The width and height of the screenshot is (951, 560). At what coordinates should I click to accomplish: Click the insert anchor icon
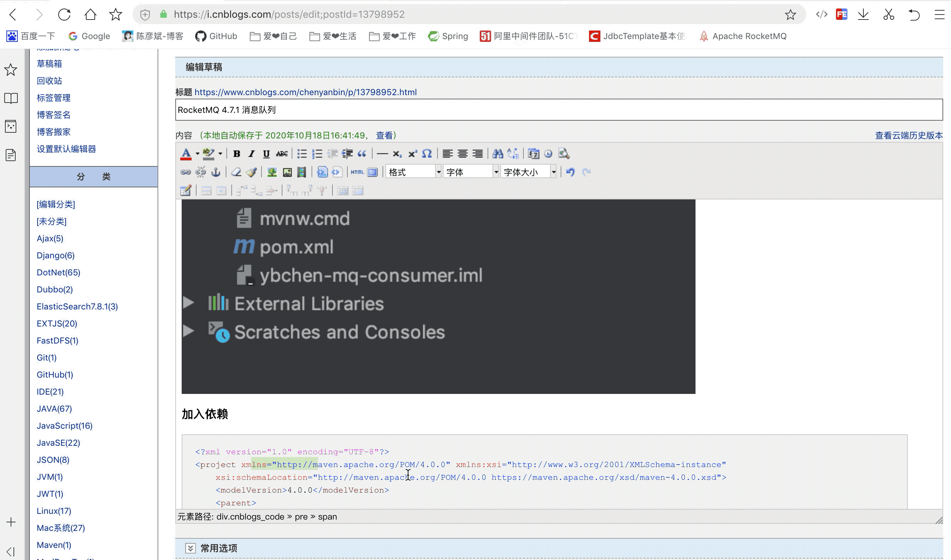pyautogui.click(x=216, y=172)
